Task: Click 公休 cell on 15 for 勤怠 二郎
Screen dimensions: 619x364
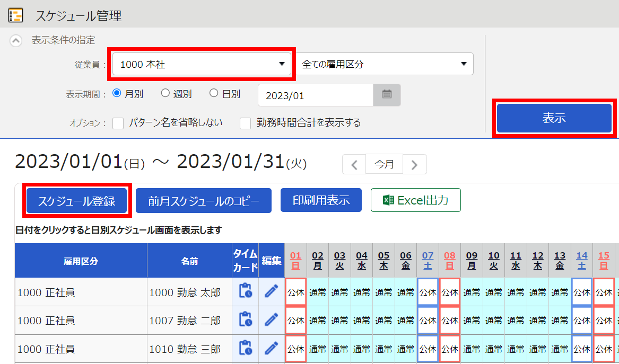Action: 604,321
